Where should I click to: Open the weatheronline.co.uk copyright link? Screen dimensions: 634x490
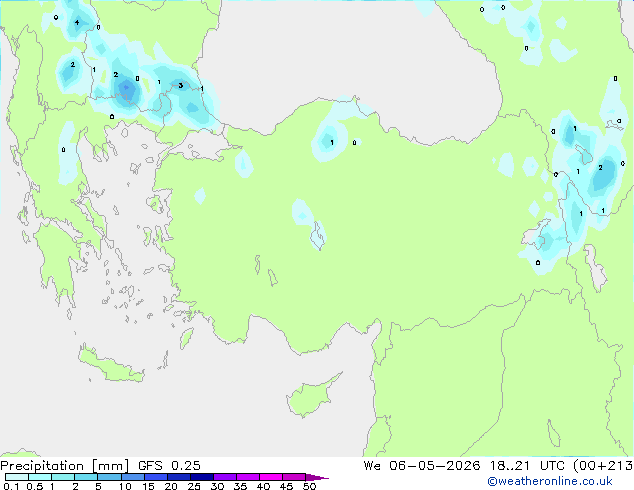tap(549, 481)
